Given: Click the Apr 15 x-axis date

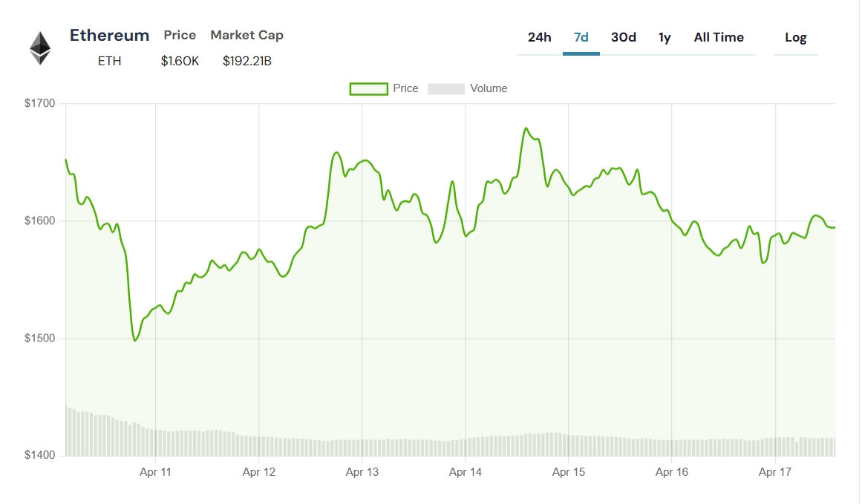Looking at the screenshot, I should coord(569,472).
